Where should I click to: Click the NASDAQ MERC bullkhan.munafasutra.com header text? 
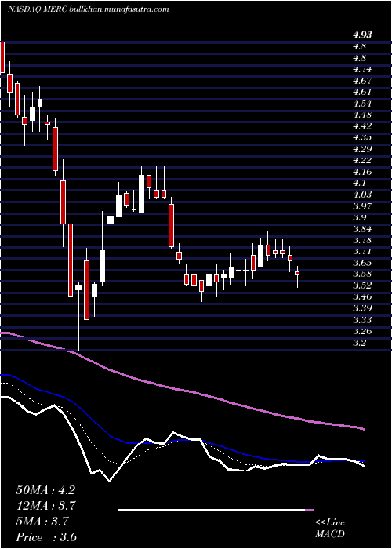(88, 9)
